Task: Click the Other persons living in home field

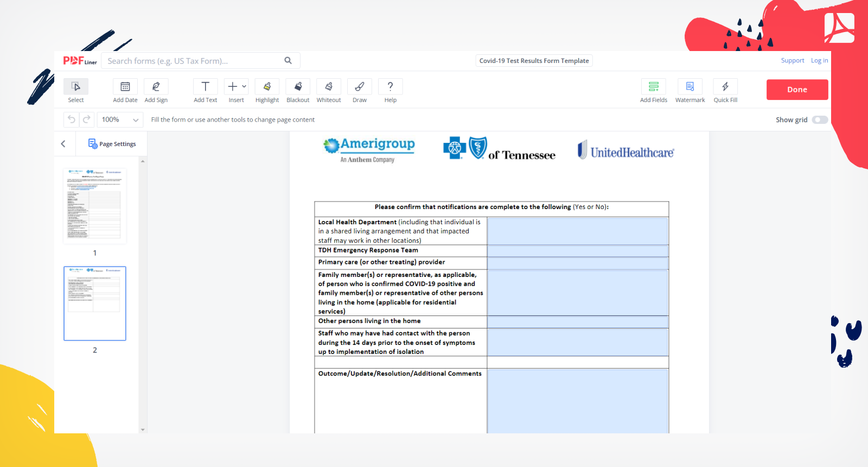Action: [x=577, y=322]
